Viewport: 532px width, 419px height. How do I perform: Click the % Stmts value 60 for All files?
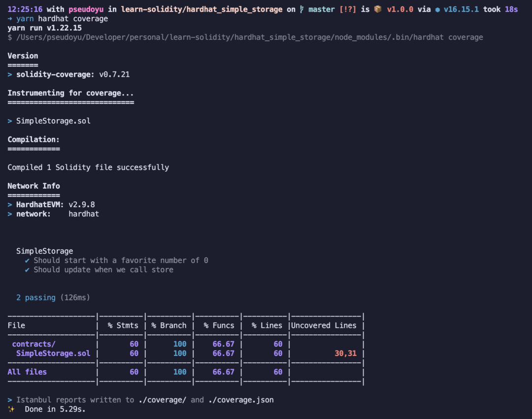coord(134,372)
